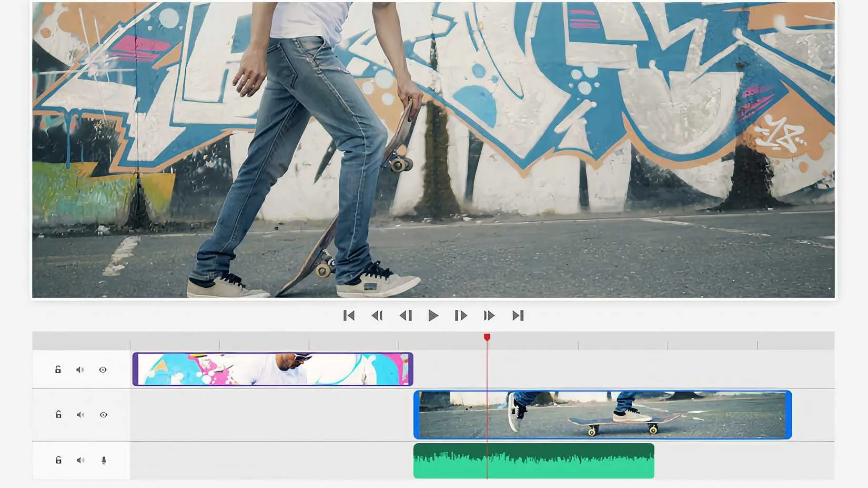Jump to the start of the video
The height and width of the screenshot is (488, 868).
(x=349, y=315)
